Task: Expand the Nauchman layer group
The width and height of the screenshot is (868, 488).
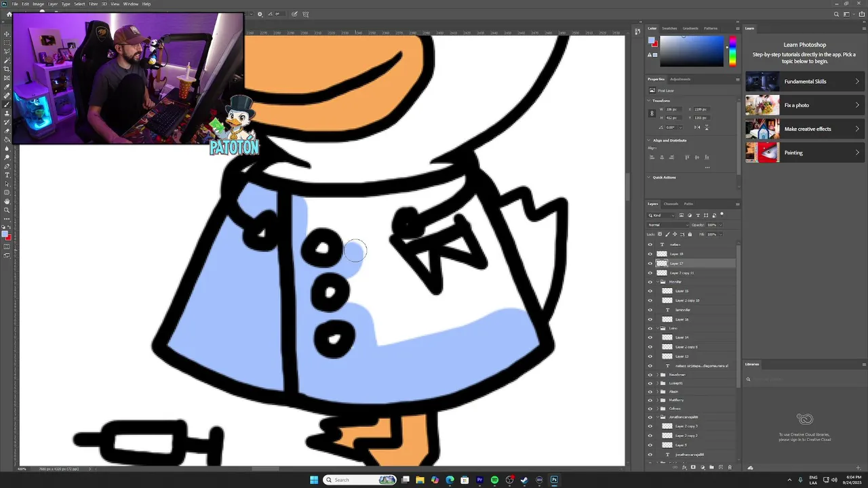Action: tap(658, 375)
